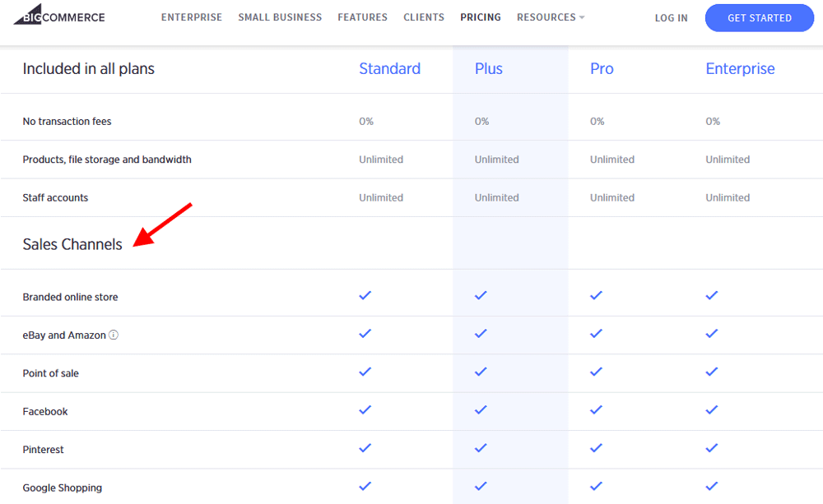Click Enterprise checkmark for Facebook
This screenshot has width=823, height=504.
tap(712, 409)
